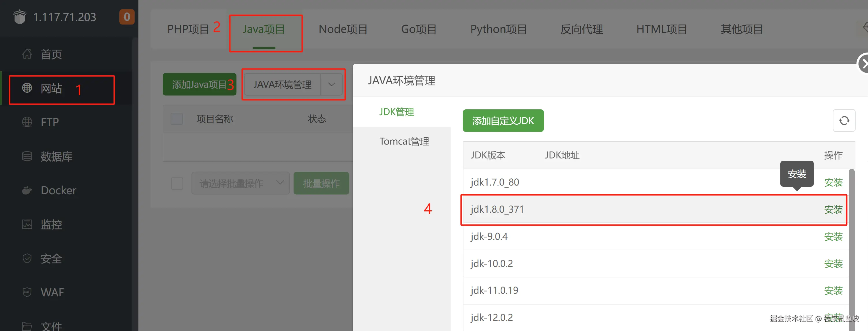
Task: Click 安装 for jdk1.8.0_371
Action: coord(833,209)
